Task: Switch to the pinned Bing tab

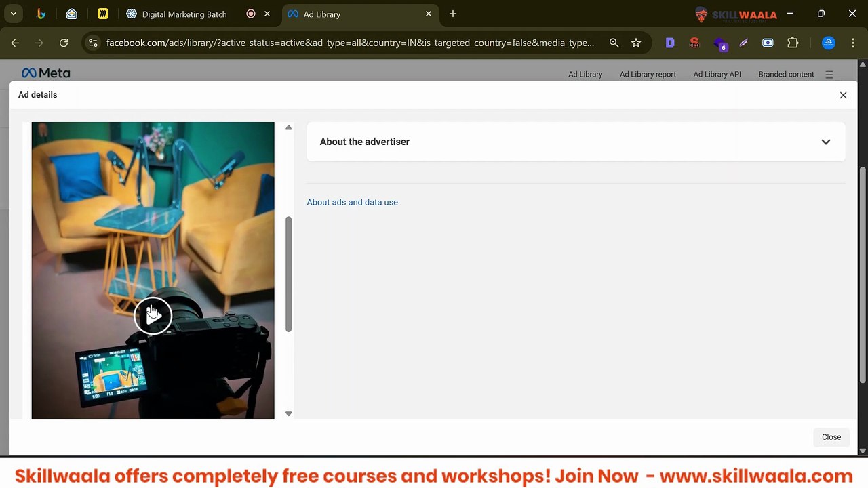Action: point(41,14)
